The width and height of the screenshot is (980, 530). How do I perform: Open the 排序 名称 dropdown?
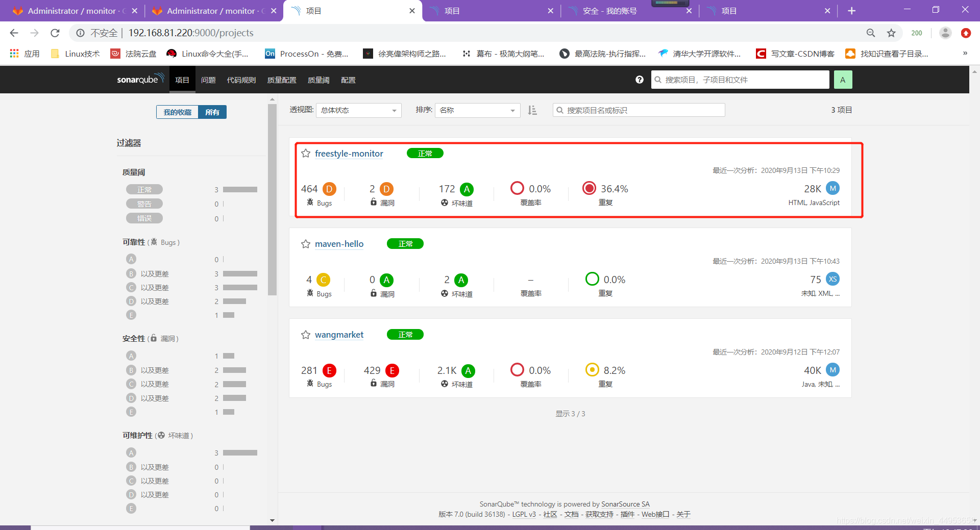477,110
